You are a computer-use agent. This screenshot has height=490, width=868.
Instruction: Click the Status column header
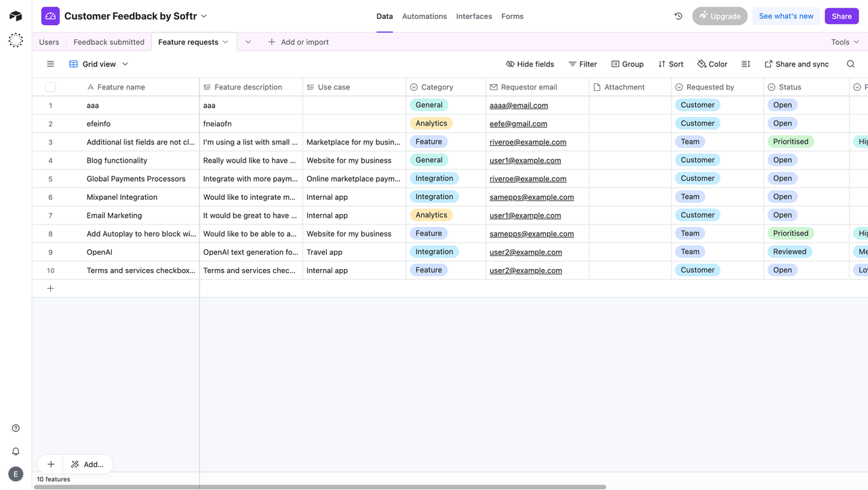point(807,87)
